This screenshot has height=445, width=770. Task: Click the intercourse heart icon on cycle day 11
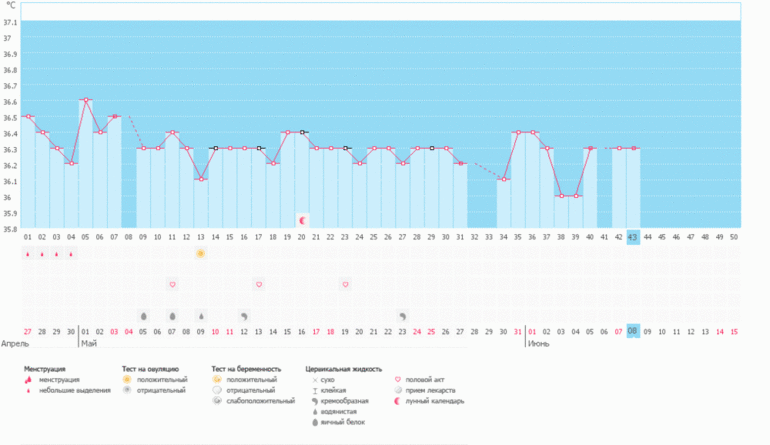(172, 285)
